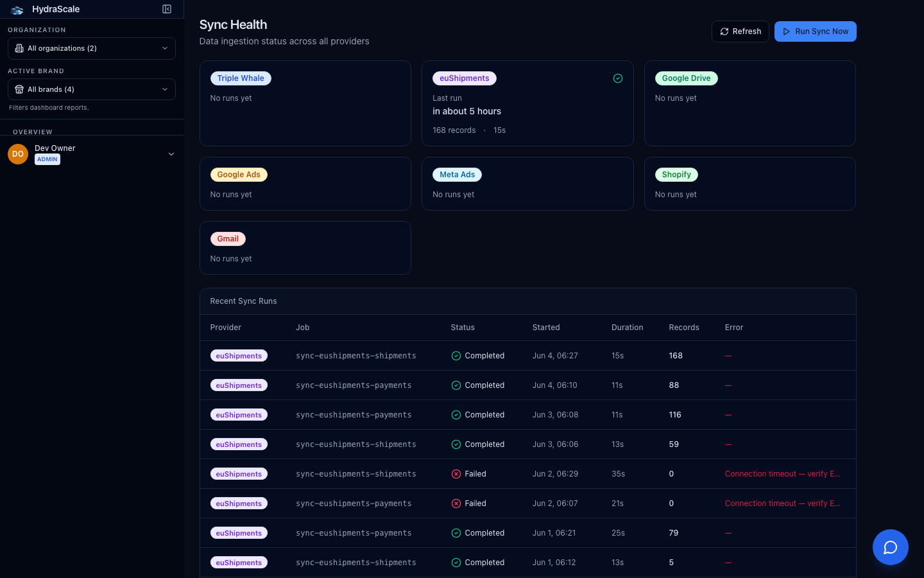This screenshot has height=578, width=924.
Task: Expand the Dev Owner account menu chevron
Action: 171,154
